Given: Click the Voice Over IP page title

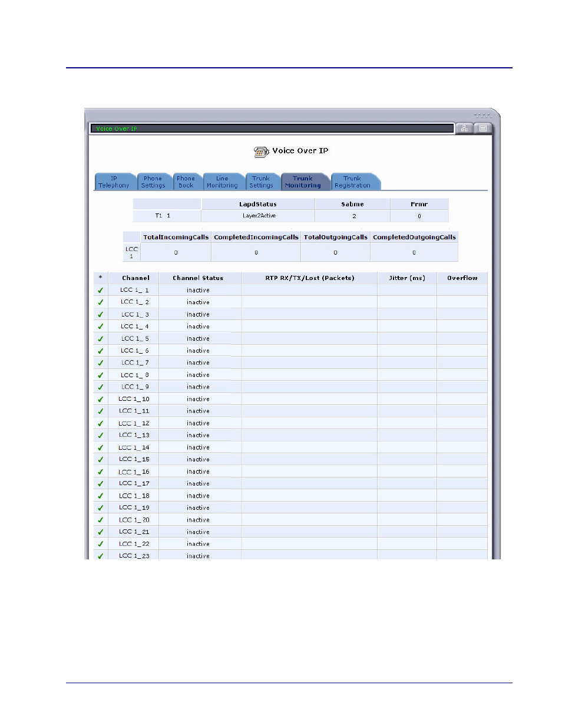Looking at the screenshot, I should coord(300,151).
